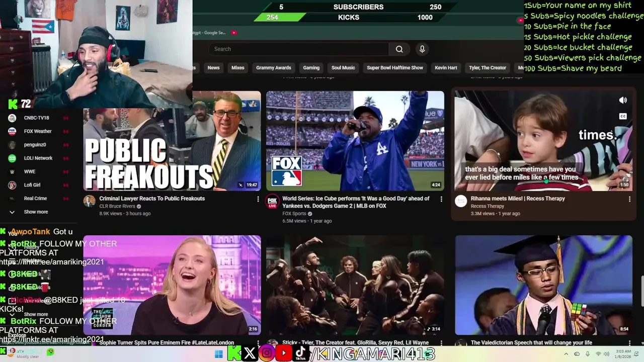The image size is (644, 362).
Task: Select the Grammy Awards filter chip
Action: point(274,67)
